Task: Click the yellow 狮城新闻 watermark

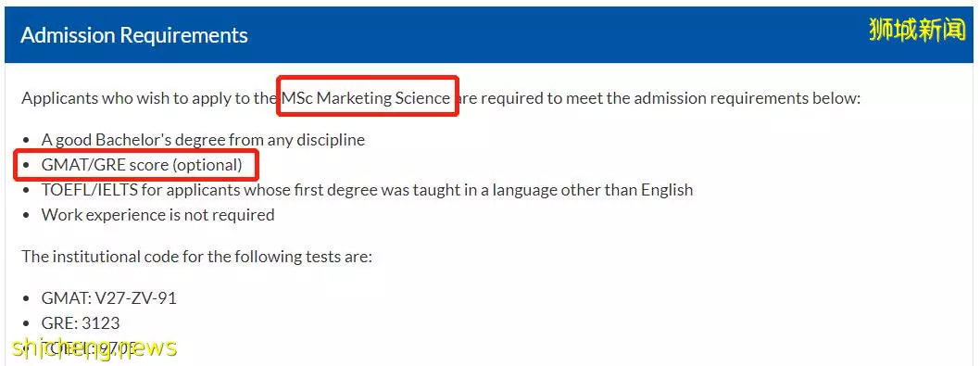Action: (917, 30)
